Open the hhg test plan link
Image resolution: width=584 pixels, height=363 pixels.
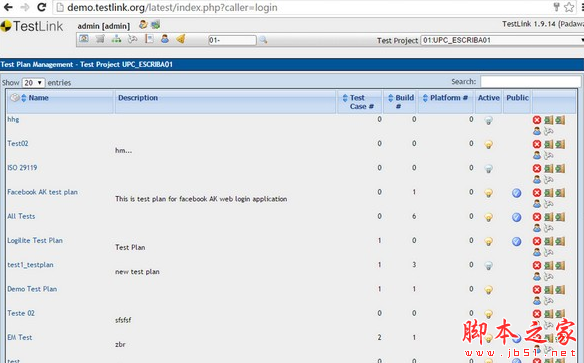pos(13,120)
